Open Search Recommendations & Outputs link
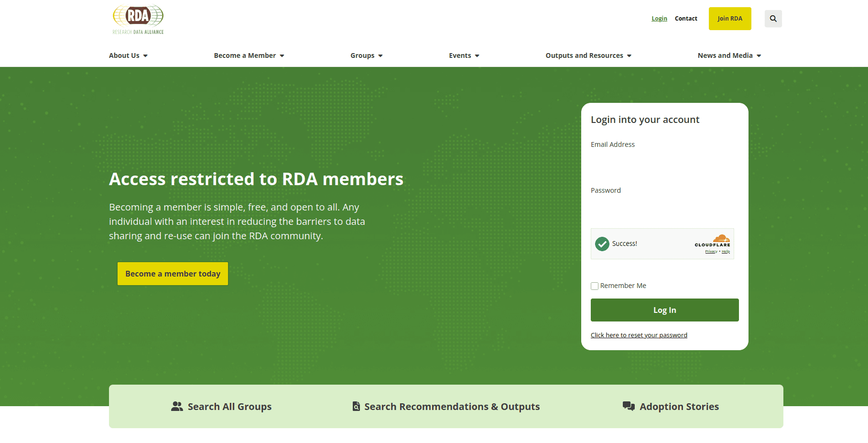The width and height of the screenshot is (868, 443). pos(446,406)
